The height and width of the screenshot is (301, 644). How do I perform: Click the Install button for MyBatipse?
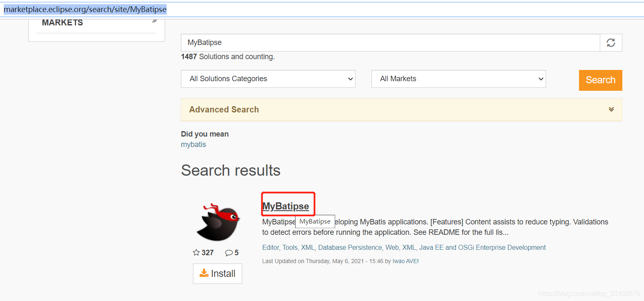pos(218,274)
